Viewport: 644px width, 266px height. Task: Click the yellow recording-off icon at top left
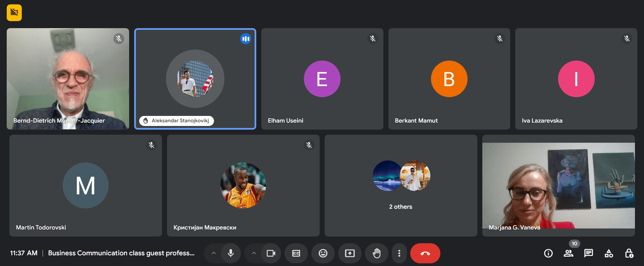click(14, 13)
